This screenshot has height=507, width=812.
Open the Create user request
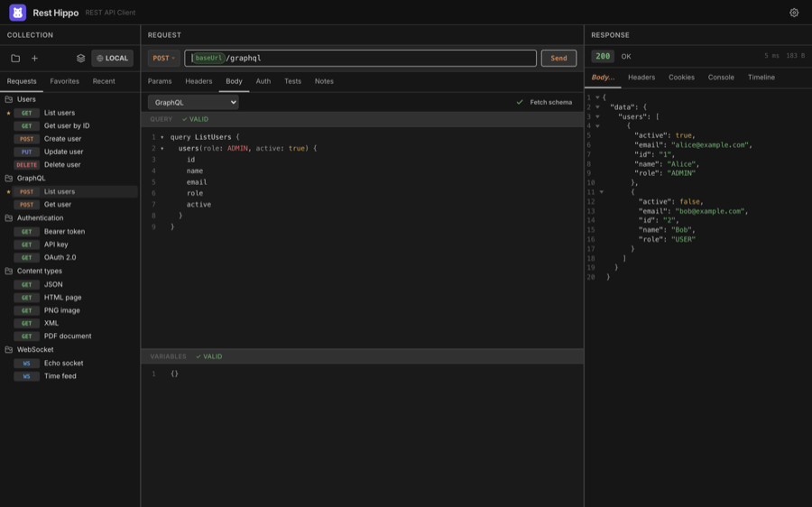click(62, 139)
